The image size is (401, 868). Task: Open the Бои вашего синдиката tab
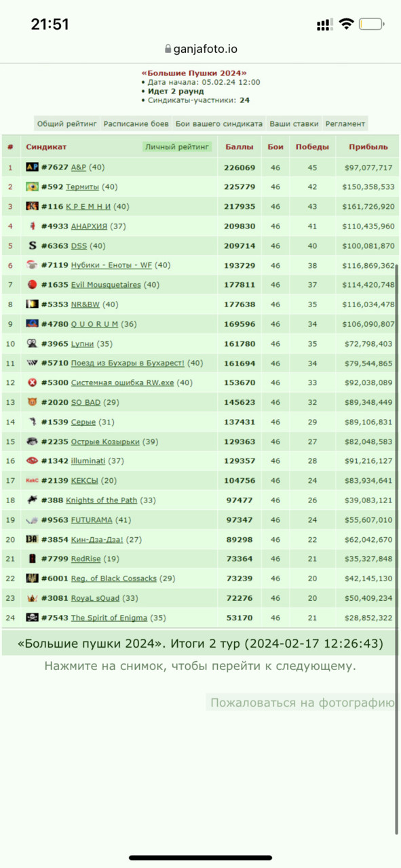point(219,124)
